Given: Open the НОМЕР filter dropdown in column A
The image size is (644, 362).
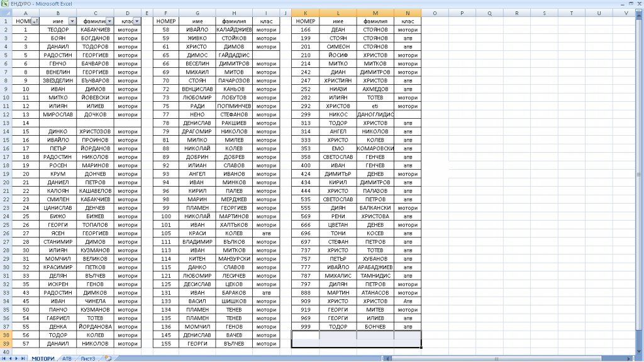Looking at the screenshot, I should tap(35, 21).
